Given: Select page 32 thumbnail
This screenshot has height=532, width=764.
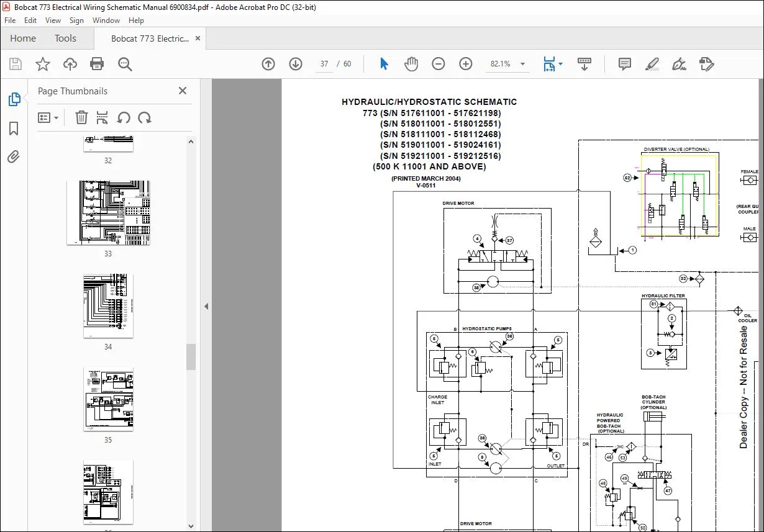Looking at the screenshot, I should [108, 143].
